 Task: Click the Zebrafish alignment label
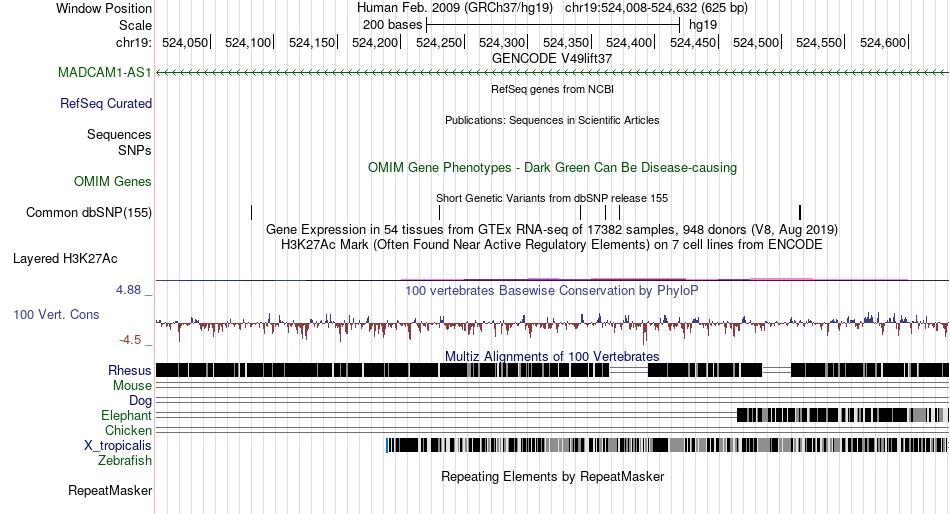click(125, 461)
